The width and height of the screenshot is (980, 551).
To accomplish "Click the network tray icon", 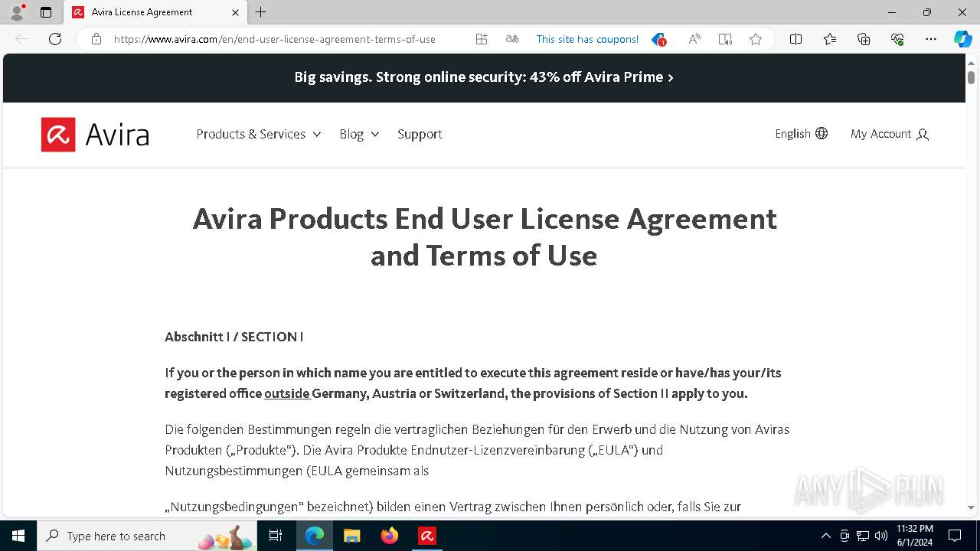I will click(863, 536).
